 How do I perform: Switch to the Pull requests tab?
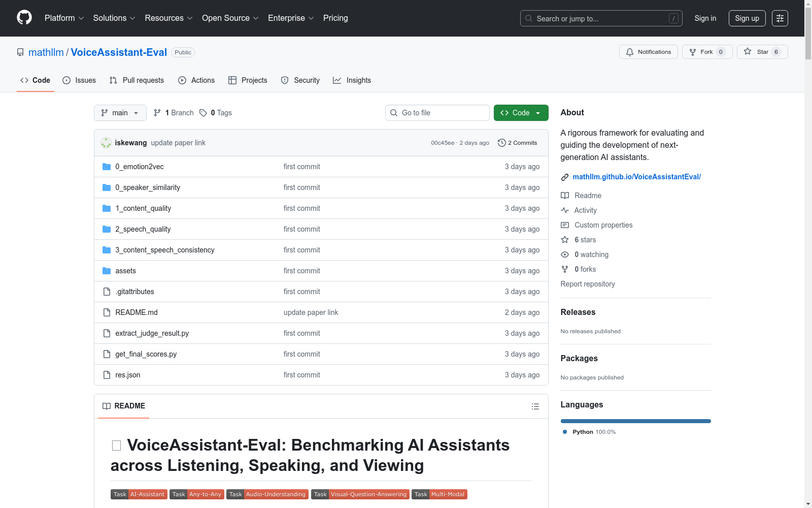click(x=137, y=80)
